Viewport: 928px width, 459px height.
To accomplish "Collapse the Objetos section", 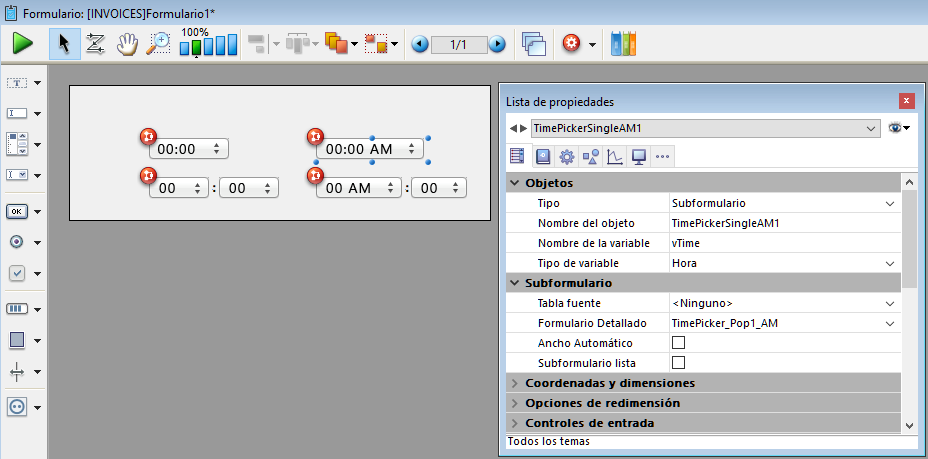I will pyautogui.click(x=515, y=183).
